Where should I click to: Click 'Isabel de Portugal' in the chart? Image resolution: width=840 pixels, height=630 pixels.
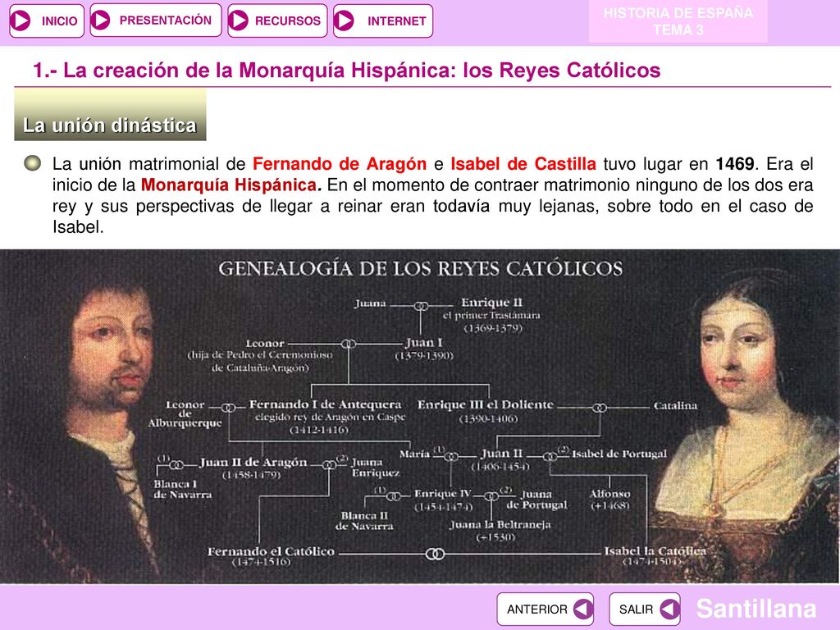pyautogui.click(x=619, y=454)
